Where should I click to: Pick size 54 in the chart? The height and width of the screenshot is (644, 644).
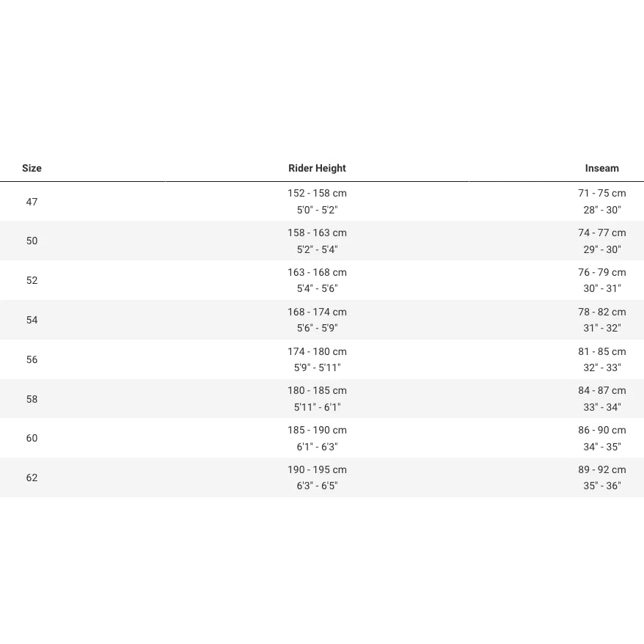point(32,320)
